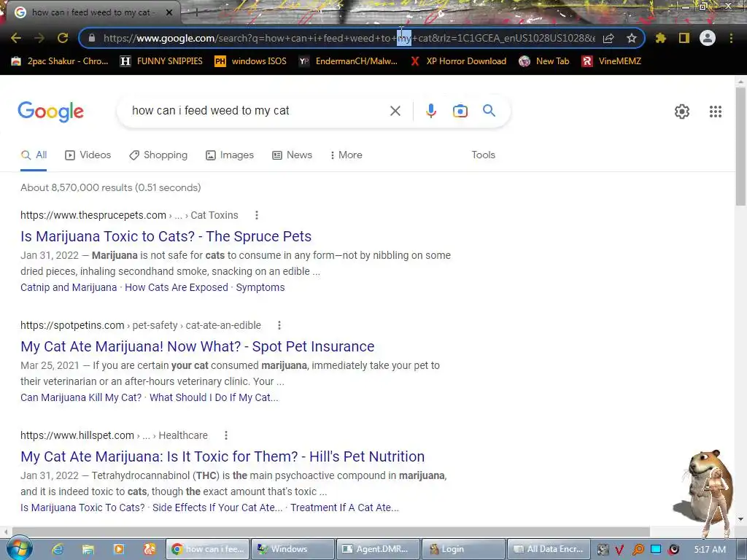Bookmark this page with the star

pyautogui.click(x=632, y=38)
